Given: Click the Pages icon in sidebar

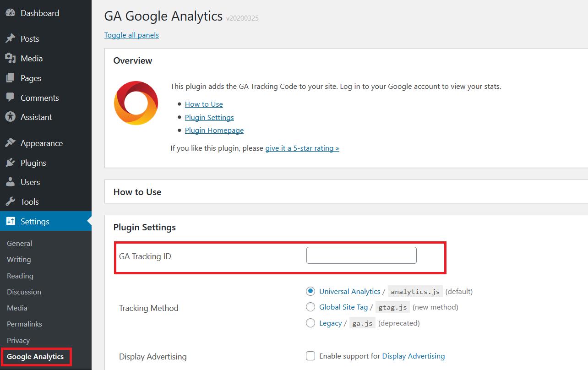Looking at the screenshot, I should click(x=10, y=78).
